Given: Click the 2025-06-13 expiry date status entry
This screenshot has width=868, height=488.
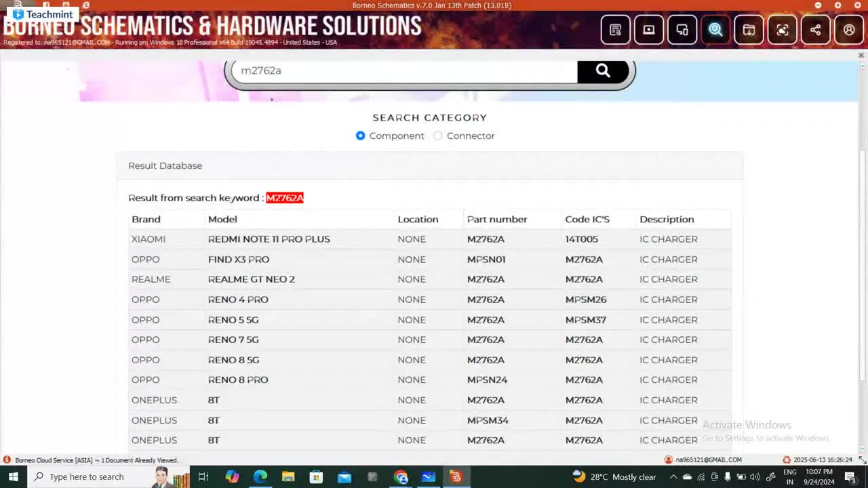Looking at the screenshot, I should [x=823, y=460].
